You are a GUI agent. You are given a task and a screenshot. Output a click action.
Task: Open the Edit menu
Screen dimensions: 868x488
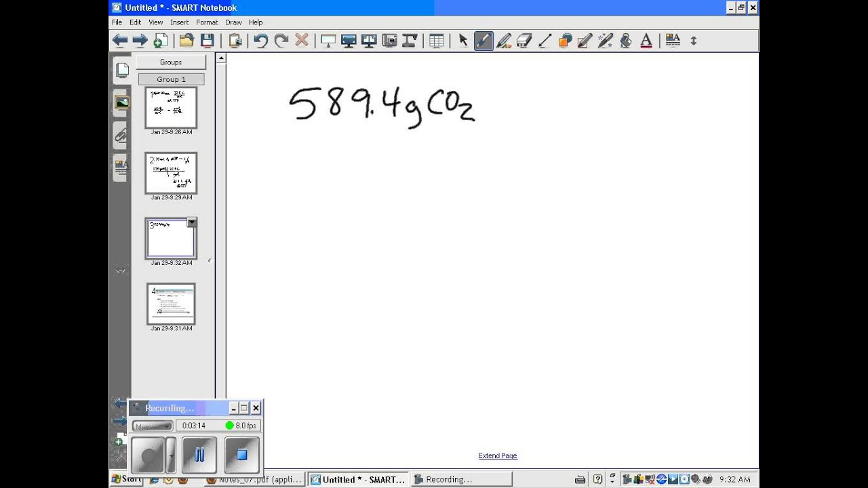(x=135, y=22)
